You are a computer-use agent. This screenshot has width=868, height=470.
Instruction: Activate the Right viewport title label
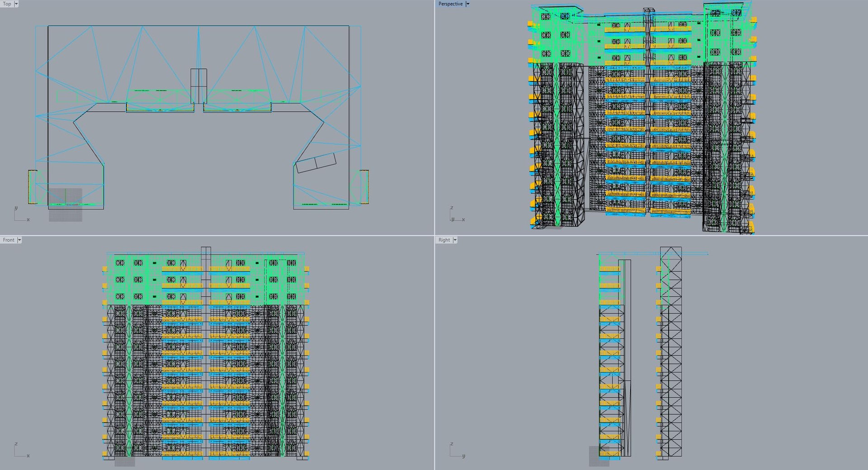point(444,240)
